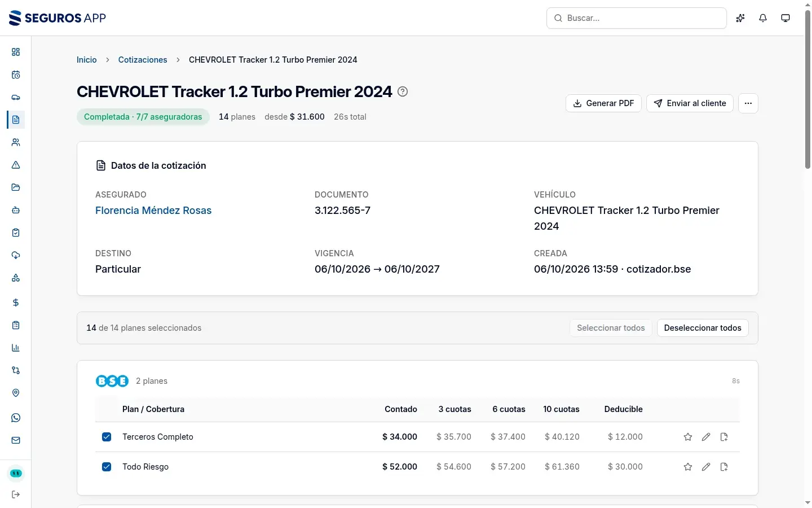Open the warning triangle sidebar icon
The height and width of the screenshot is (508, 812).
pyautogui.click(x=16, y=165)
